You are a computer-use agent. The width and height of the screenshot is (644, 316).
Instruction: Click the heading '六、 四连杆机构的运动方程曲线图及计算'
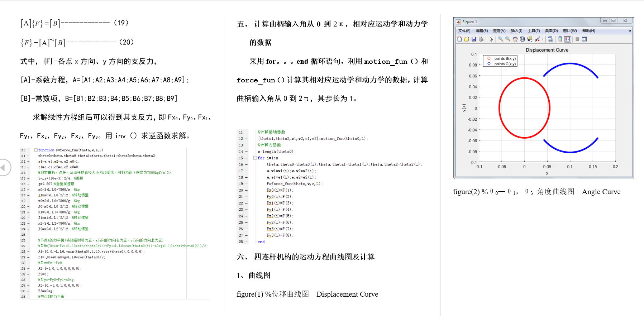click(x=306, y=257)
